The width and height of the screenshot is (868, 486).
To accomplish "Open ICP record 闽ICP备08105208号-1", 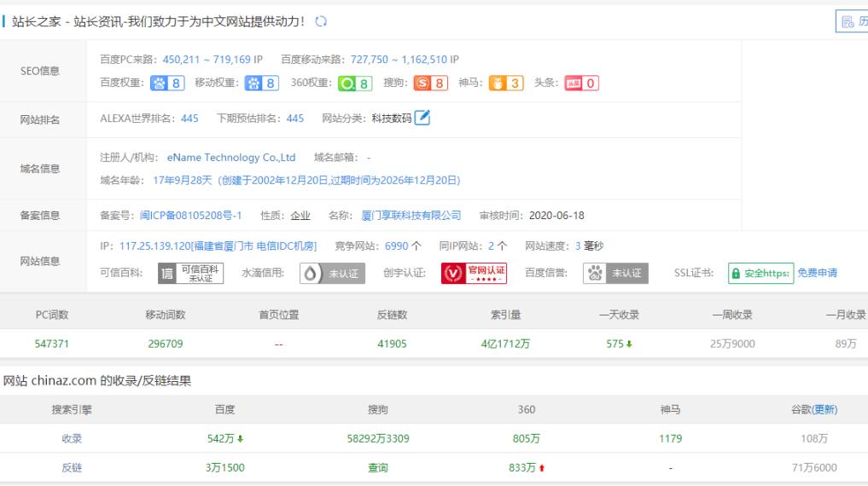I will [x=191, y=216].
